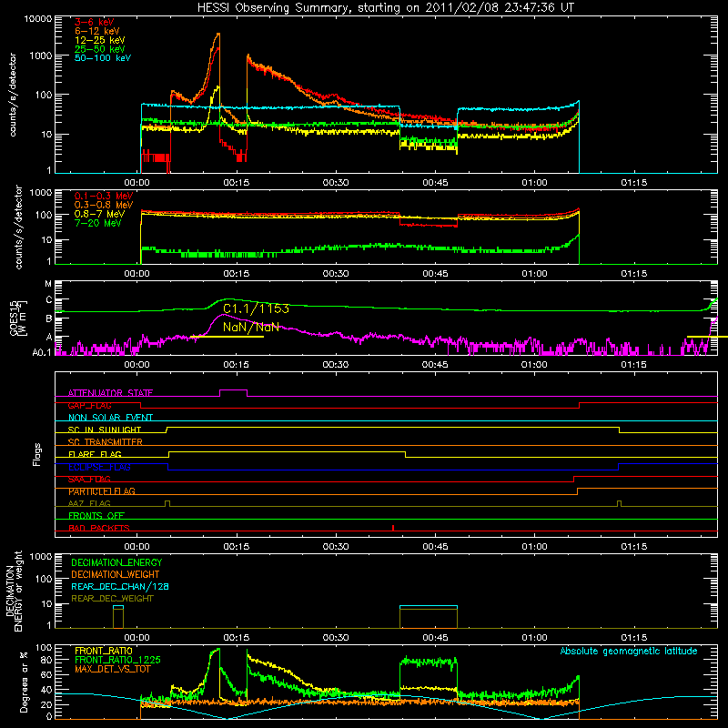728x728 pixels.
Task: Select the orange 6-12 keV legend label
Action: tap(96, 31)
